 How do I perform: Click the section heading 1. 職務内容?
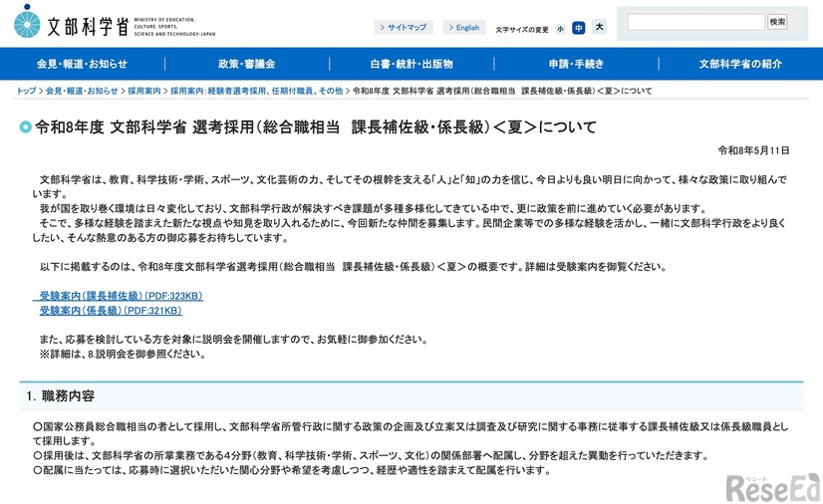pos(61,396)
